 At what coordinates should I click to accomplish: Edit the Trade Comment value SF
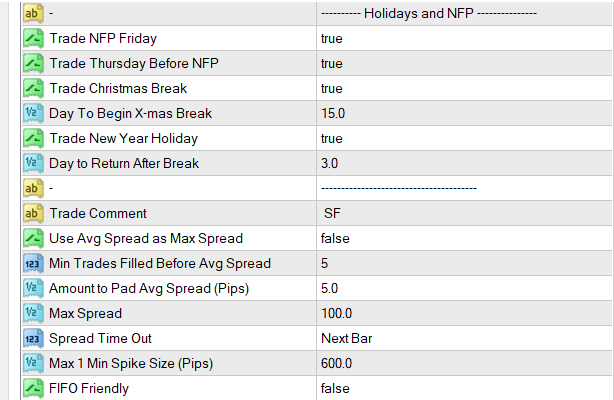pyautogui.click(x=333, y=213)
